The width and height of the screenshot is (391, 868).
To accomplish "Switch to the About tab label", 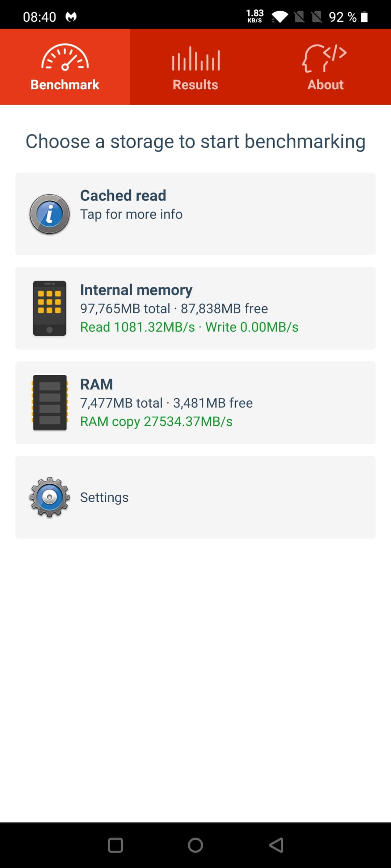I will pos(325,85).
